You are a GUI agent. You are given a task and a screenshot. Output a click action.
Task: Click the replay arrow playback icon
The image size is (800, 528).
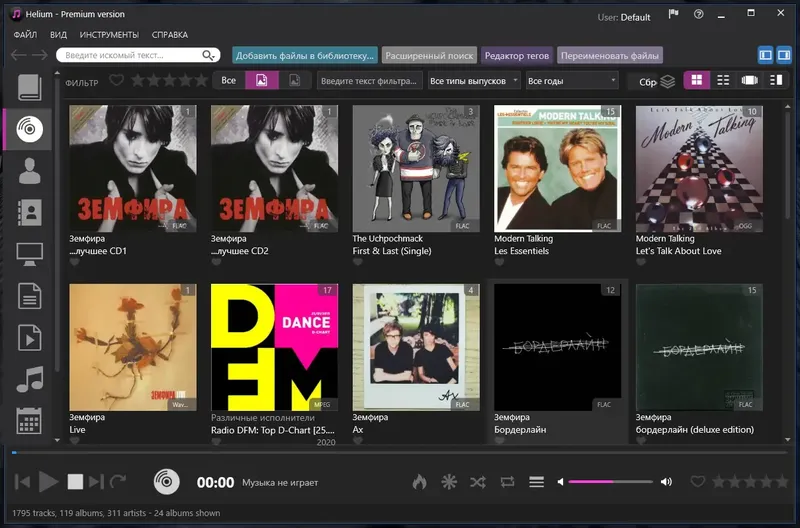[x=118, y=481]
